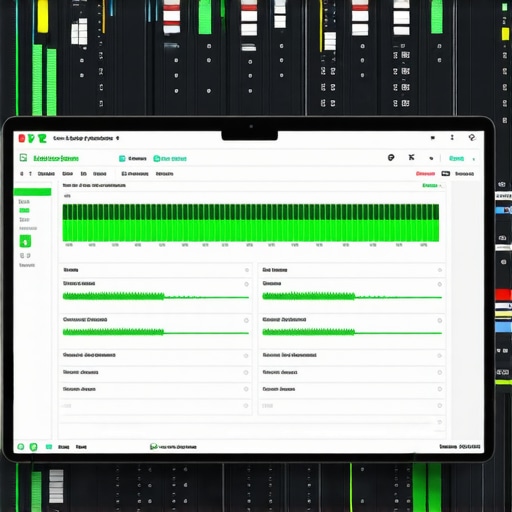The image size is (512, 512).
Task: Click the collapse-arrows X icon in header toolbar
Action: [x=412, y=157]
